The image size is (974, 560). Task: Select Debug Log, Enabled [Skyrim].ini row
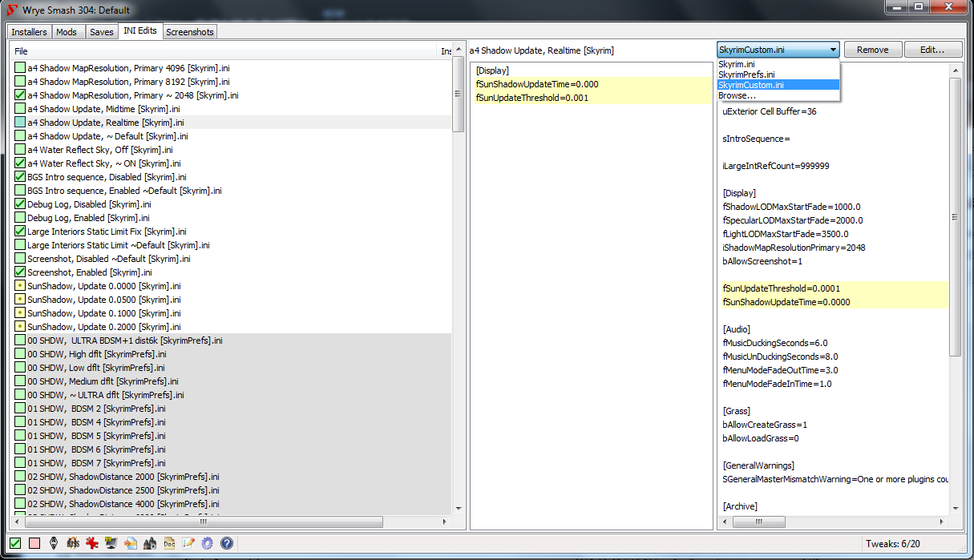click(x=232, y=218)
